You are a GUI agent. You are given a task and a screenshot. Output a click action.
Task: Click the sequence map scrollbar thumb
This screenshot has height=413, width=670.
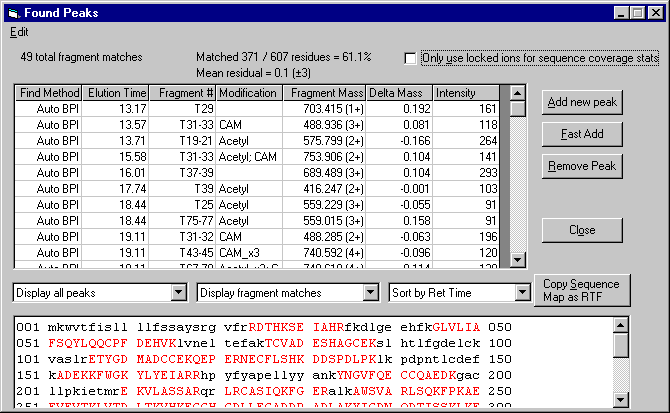(620, 346)
